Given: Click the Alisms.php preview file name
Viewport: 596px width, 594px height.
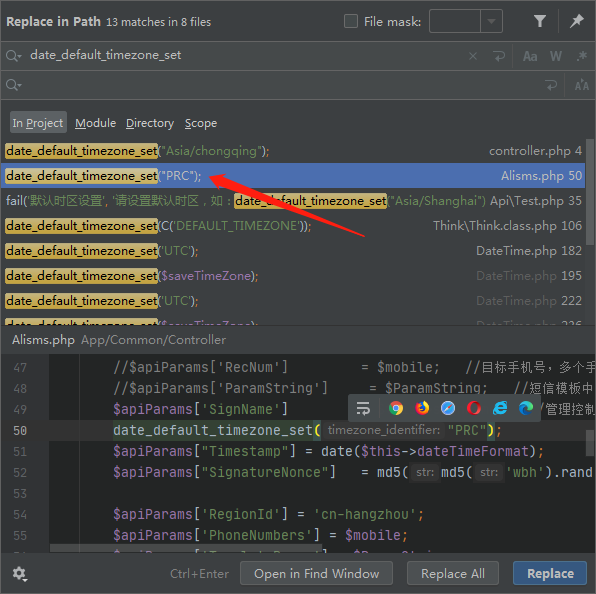Looking at the screenshot, I should (43, 340).
